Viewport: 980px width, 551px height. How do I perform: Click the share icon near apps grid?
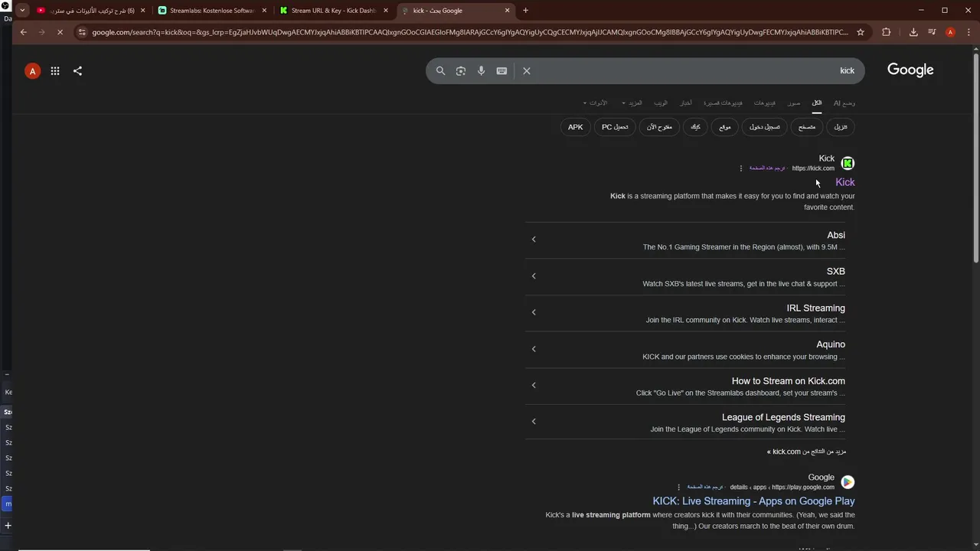coord(77,70)
